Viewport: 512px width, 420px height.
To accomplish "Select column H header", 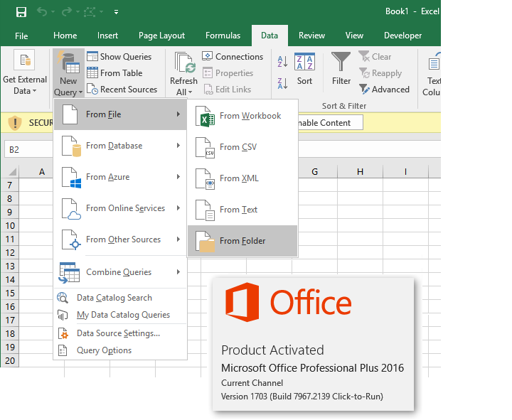I will click(x=360, y=172).
